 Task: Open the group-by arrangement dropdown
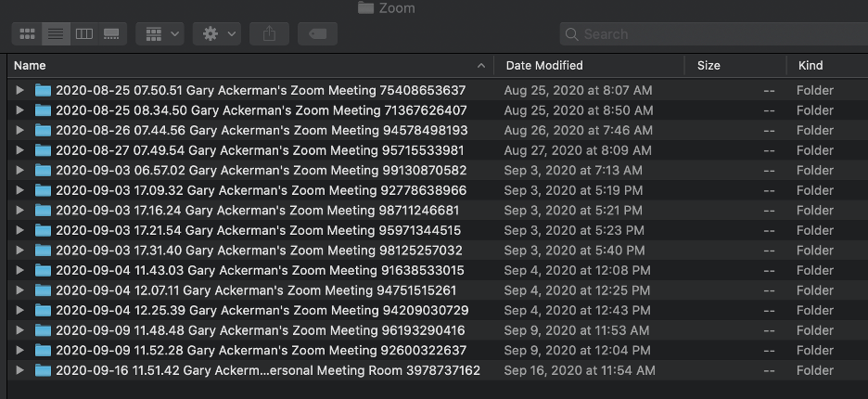pyautogui.click(x=160, y=33)
